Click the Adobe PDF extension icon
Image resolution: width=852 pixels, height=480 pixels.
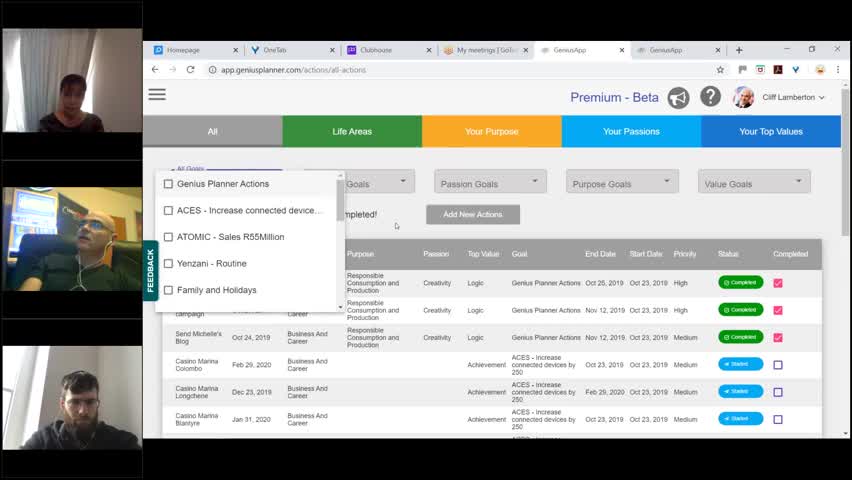click(x=778, y=70)
